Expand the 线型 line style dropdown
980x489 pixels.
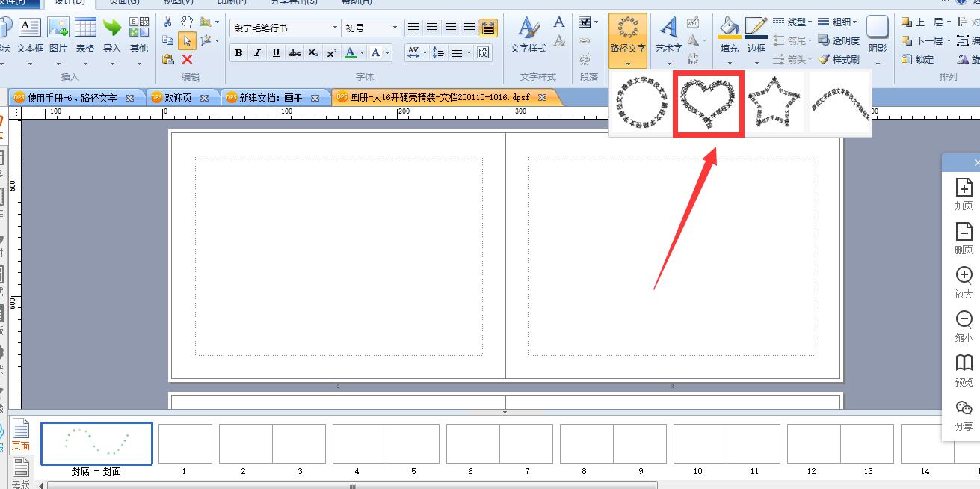coord(793,22)
